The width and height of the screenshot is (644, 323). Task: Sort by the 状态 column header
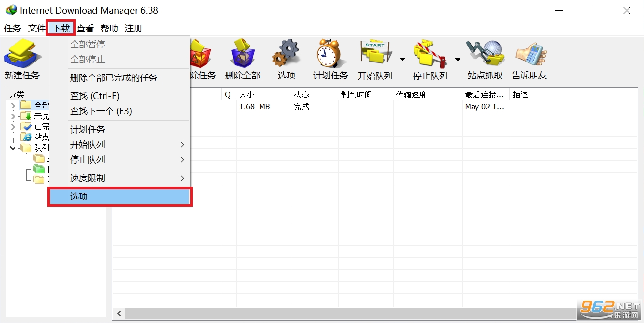pyautogui.click(x=315, y=95)
